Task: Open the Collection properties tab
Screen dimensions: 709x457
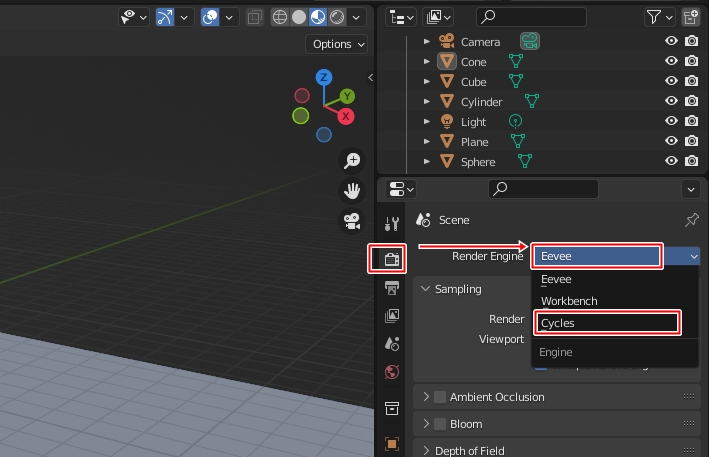Action: (392, 408)
